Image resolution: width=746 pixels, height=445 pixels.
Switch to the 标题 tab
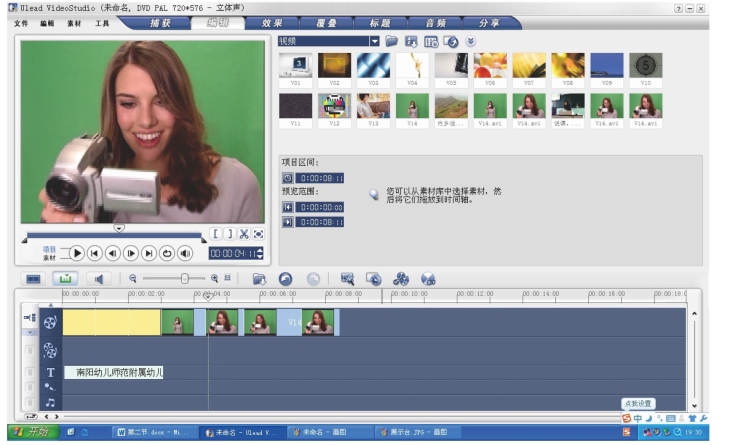379,22
